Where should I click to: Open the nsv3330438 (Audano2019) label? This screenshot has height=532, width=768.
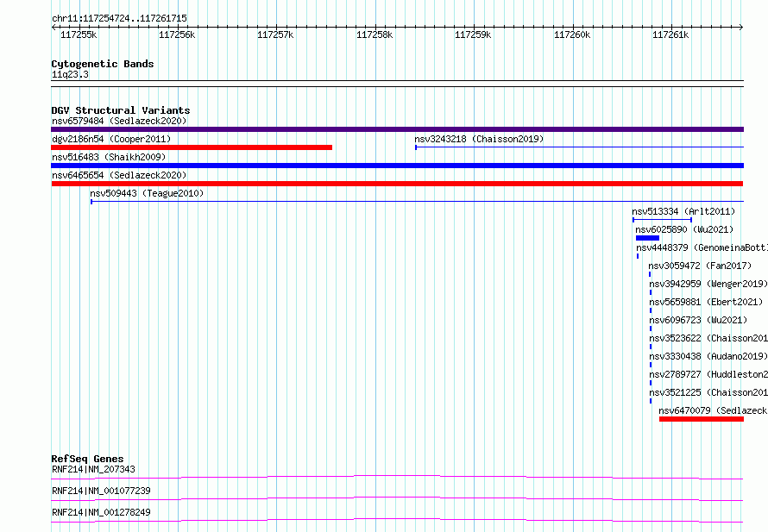tap(708, 356)
